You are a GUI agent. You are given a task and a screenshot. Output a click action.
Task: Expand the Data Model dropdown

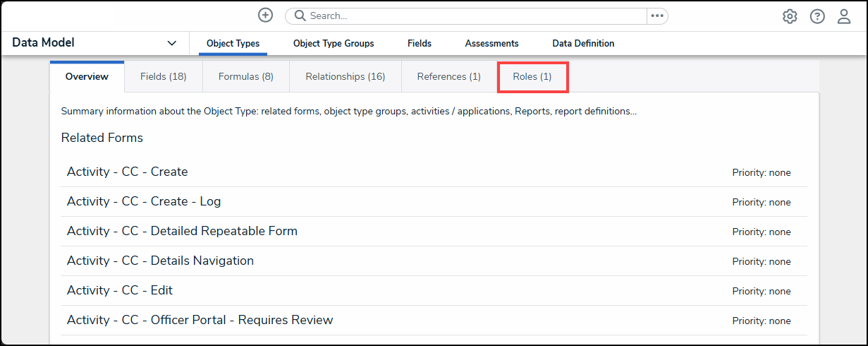click(171, 43)
